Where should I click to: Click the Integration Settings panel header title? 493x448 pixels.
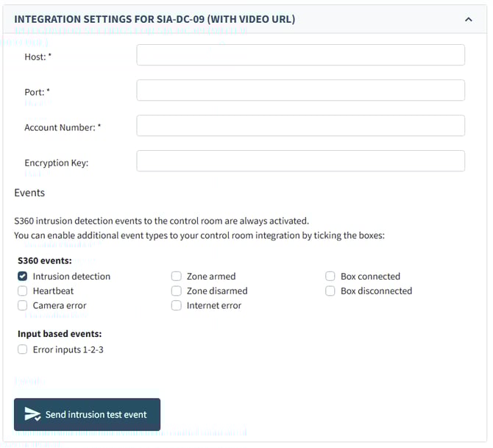coord(155,19)
